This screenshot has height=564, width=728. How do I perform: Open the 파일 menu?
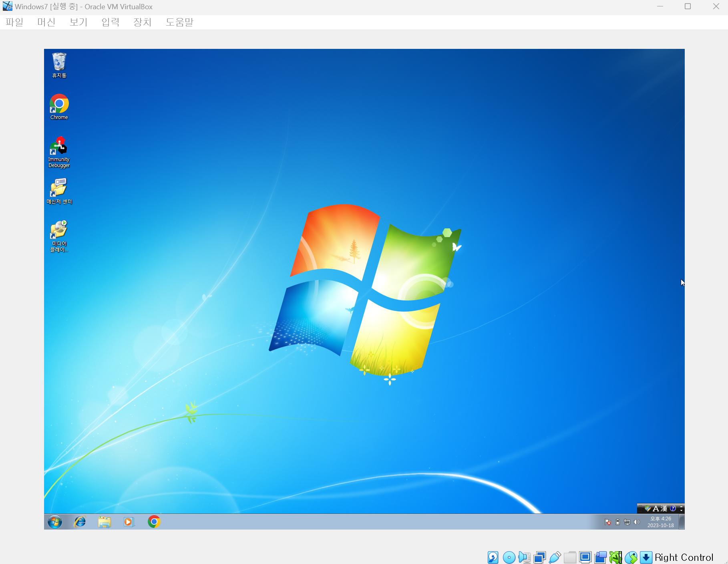pos(14,22)
